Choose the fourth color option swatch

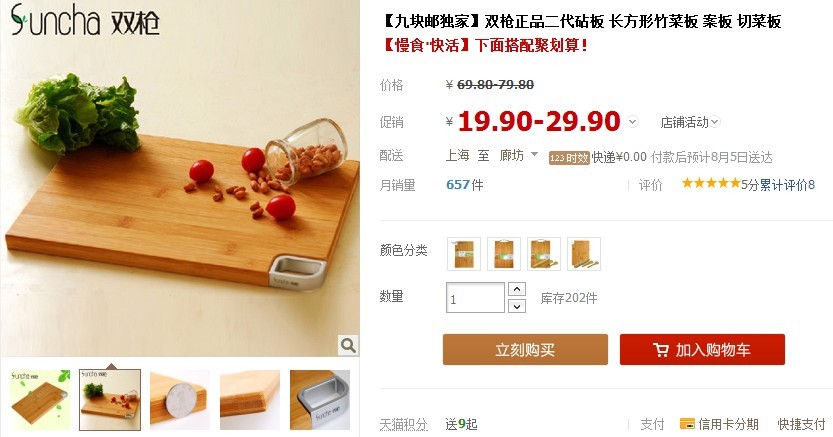click(584, 254)
